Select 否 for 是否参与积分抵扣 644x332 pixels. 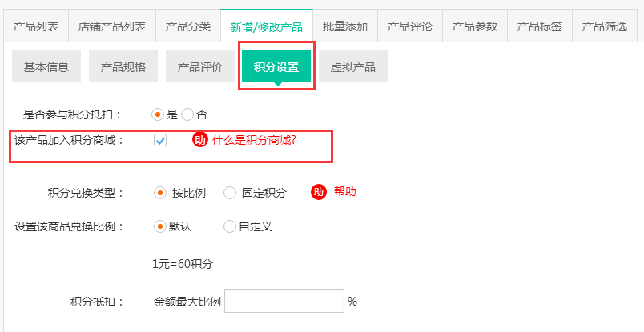[x=187, y=114]
